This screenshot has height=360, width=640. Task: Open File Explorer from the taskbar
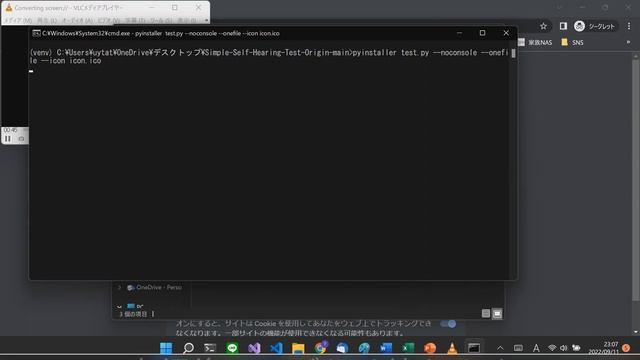coord(298,348)
